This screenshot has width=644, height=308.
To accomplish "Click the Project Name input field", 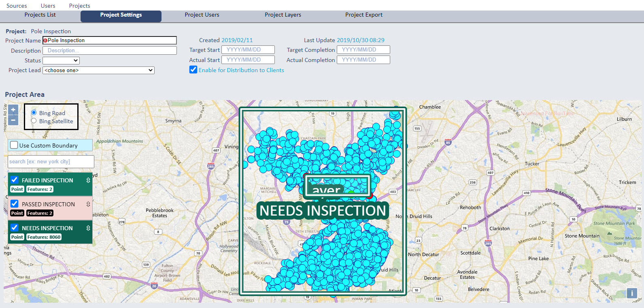I will point(110,41).
